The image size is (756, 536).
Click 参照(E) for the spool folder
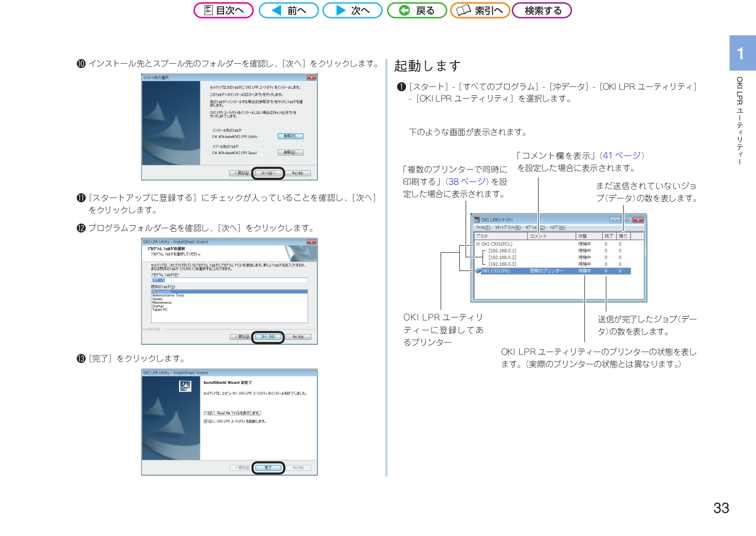point(291,152)
